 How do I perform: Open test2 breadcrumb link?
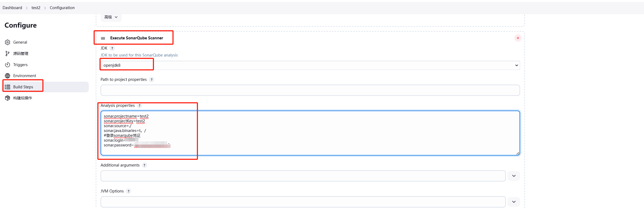click(x=36, y=8)
